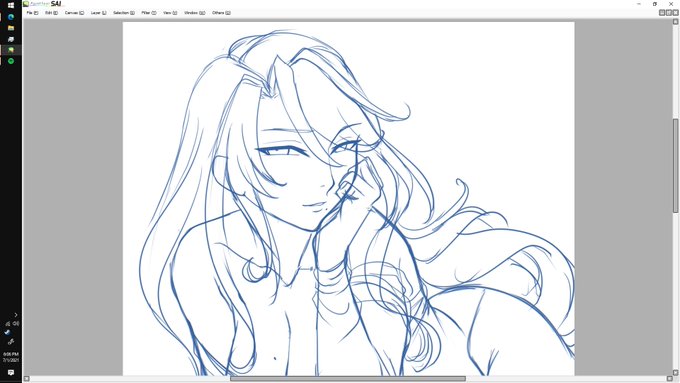Screen dimensions: 680x383
Task: Close the canvas document window
Action: tap(675, 13)
